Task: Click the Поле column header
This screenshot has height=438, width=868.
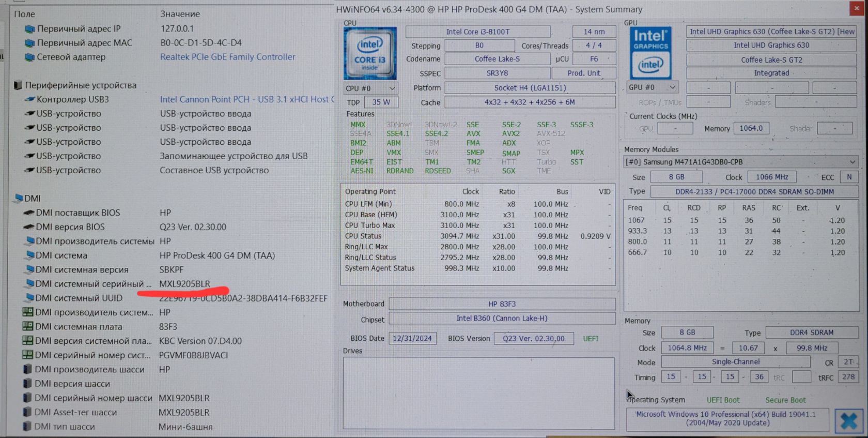Action: pos(25,14)
